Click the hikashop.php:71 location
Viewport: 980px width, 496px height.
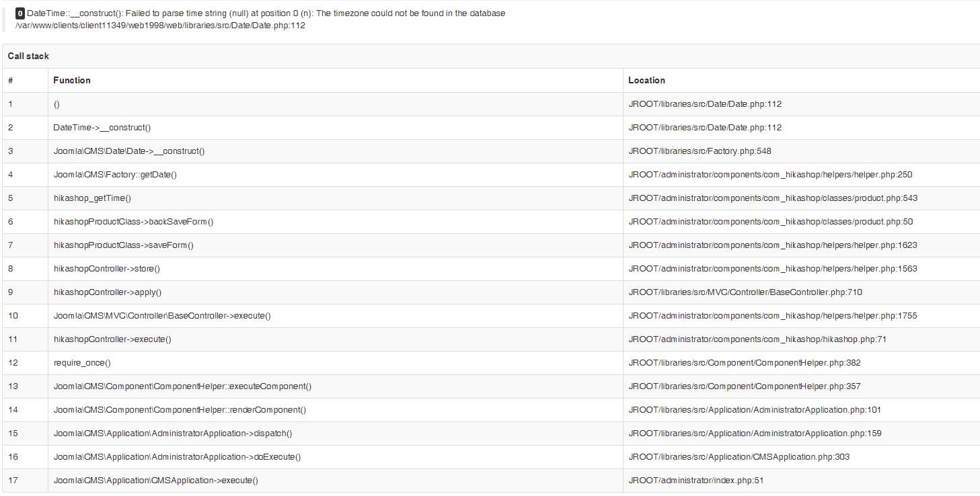click(x=757, y=339)
